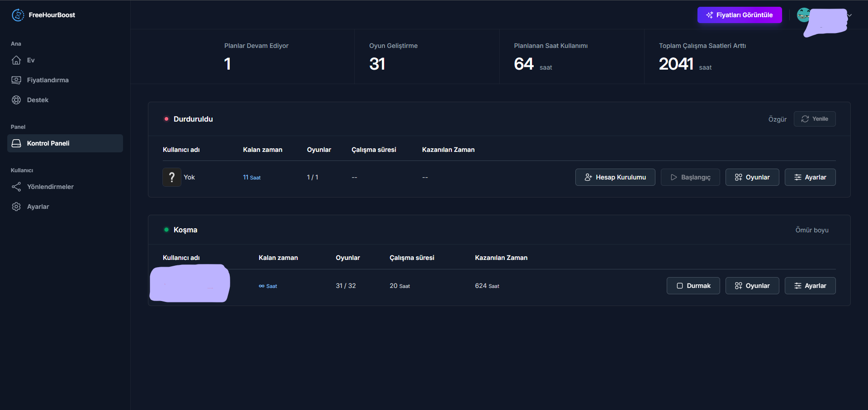The height and width of the screenshot is (410, 868).
Task: Click the Planlar Devam Ediyor stat
Action: pos(256,46)
